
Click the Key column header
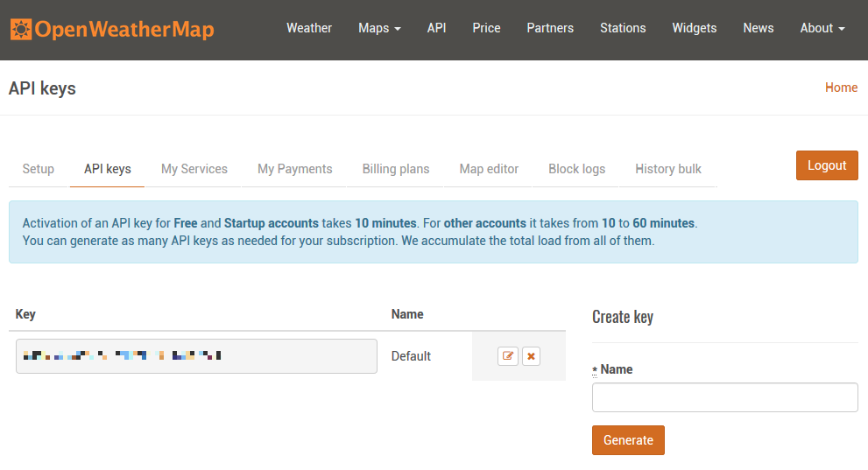click(x=25, y=314)
